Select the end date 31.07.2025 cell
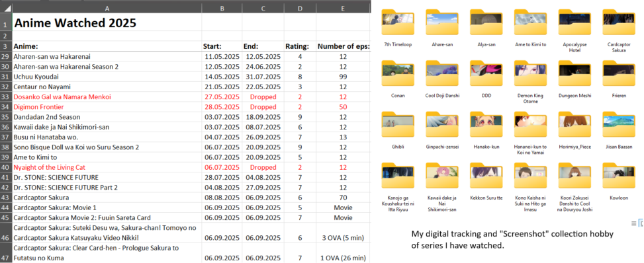Viewport: 644px width, 263px height. coord(263,77)
